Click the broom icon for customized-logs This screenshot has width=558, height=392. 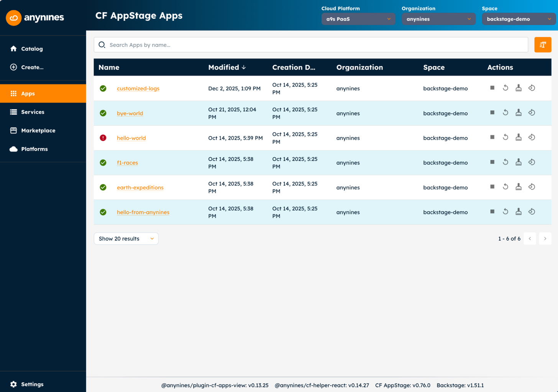tap(519, 88)
